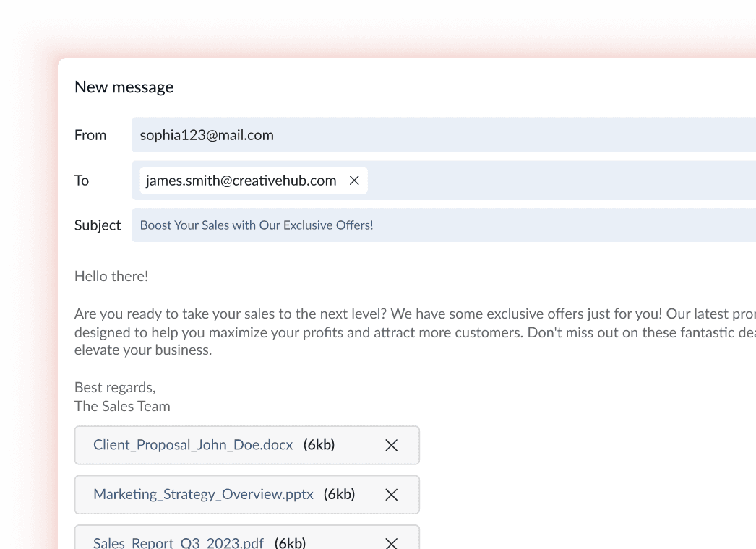Screen dimensions: 756x549
Task: Click the Subject label
Action: click(x=98, y=225)
